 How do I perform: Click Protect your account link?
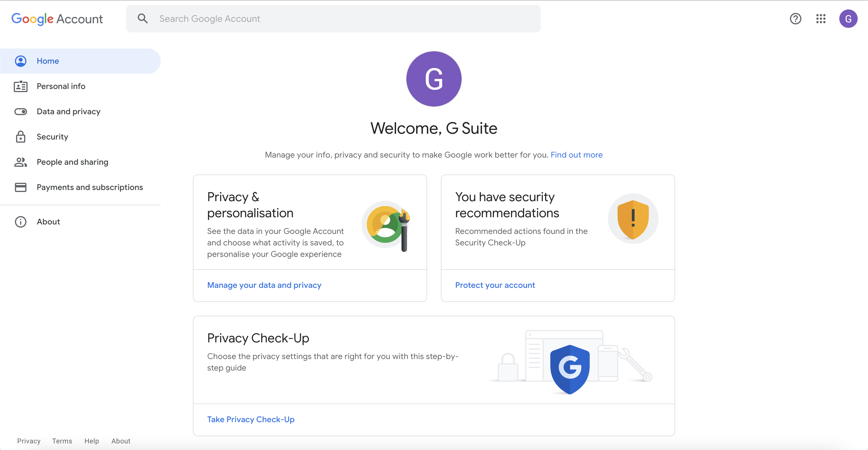point(495,285)
